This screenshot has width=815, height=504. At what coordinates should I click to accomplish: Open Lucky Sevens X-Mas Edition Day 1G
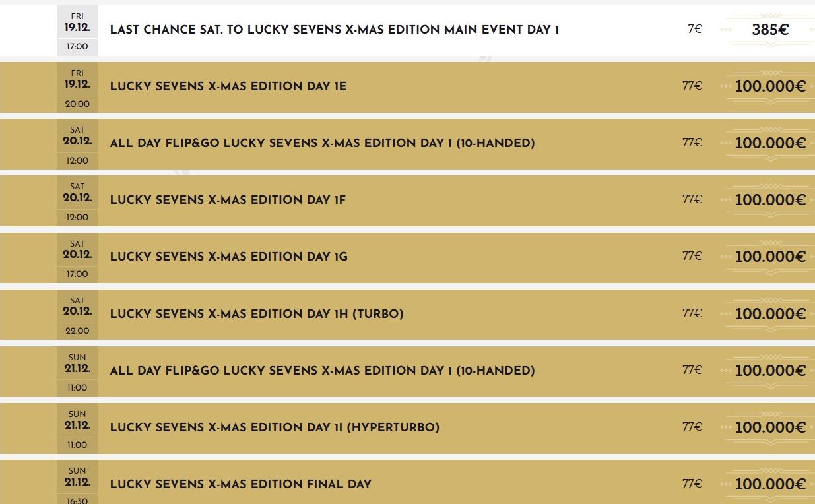click(x=228, y=257)
